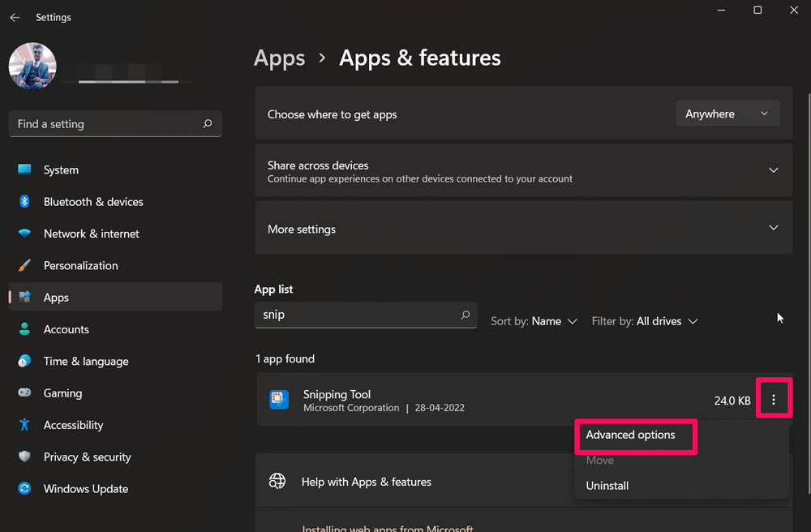
Task: Expand Share across devices section
Action: [x=773, y=170]
